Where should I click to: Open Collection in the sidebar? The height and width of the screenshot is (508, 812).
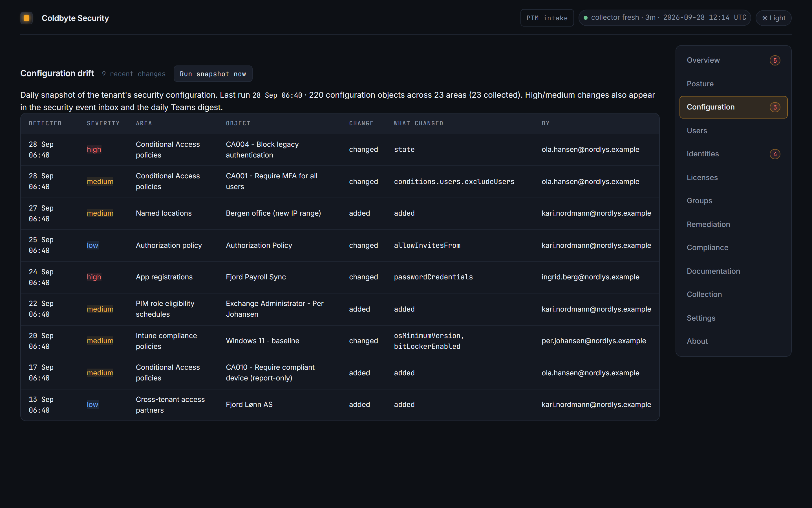pos(734,294)
